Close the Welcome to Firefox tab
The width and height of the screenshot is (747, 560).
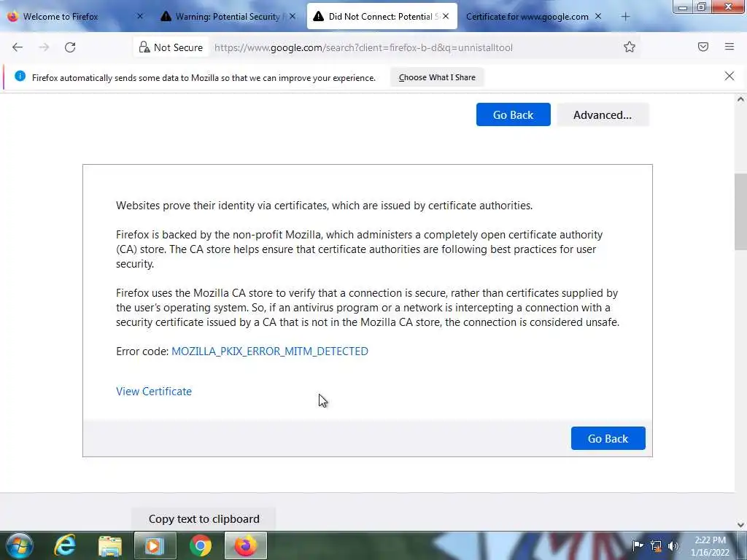coord(140,16)
